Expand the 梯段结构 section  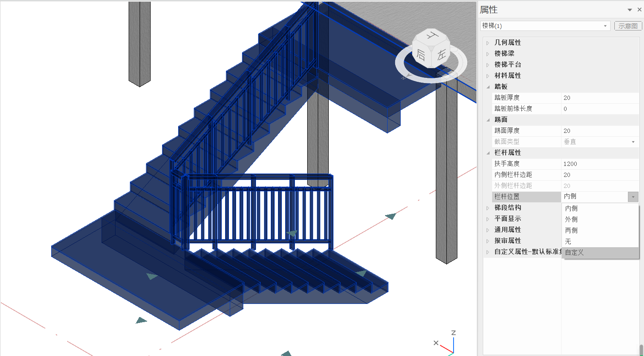[x=488, y=208]
